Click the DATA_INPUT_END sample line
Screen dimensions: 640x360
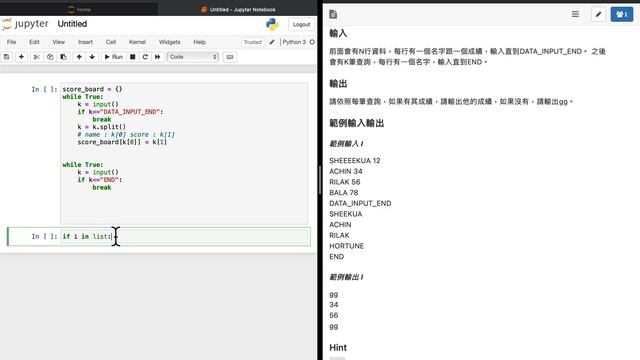[x=360, y=203]
